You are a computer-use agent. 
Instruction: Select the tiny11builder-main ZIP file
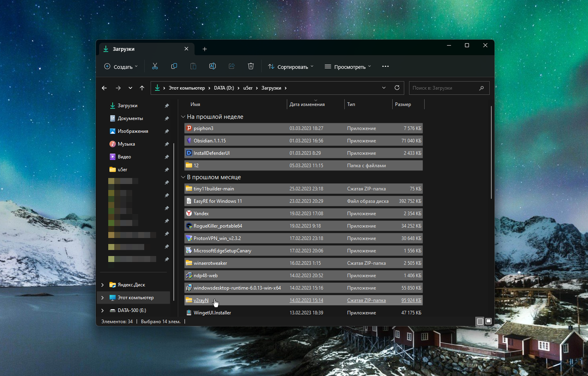click(303, 189)
